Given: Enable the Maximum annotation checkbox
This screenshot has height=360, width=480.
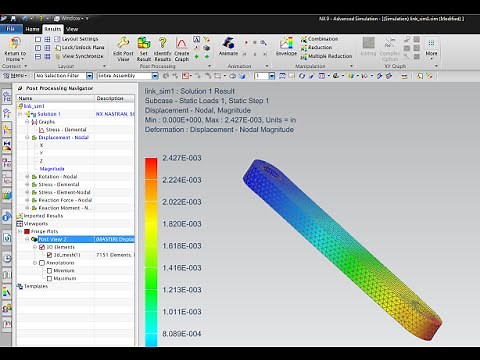Looking at the screenshot, I should coord(50,278).
